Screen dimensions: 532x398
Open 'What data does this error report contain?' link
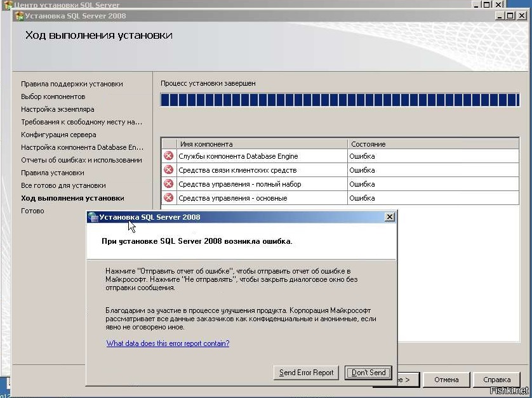click(x=168, y=343)
